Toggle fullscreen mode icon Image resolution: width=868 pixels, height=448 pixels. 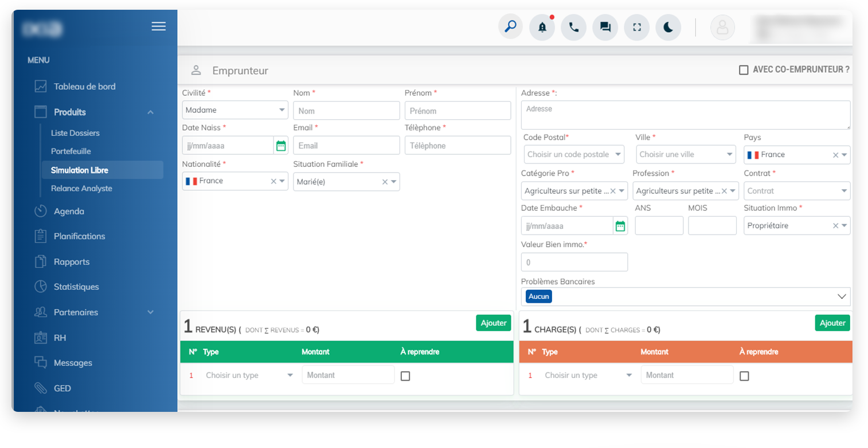(x=636, y=27)
